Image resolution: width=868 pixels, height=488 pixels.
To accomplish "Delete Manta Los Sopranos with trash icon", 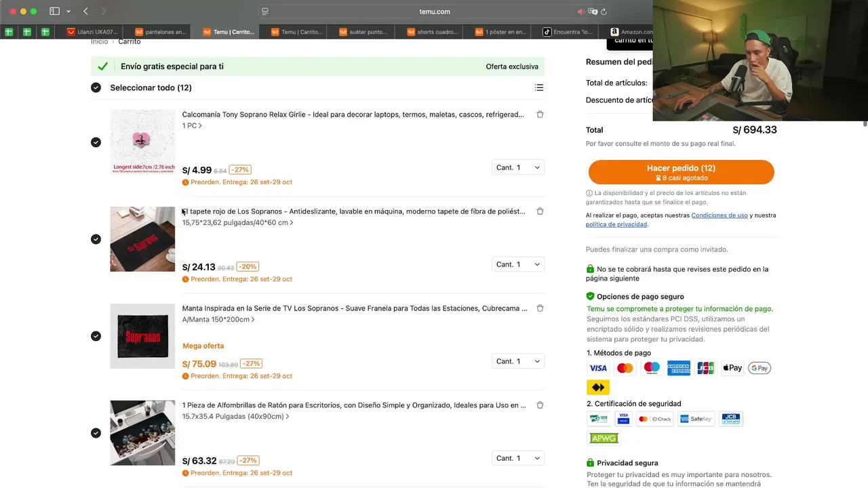I will (540, 308).
